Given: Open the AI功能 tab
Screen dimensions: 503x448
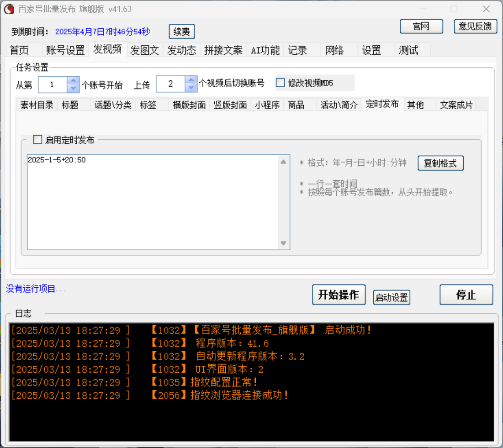Looking at the screenshot, I should (x=265, y=50).
